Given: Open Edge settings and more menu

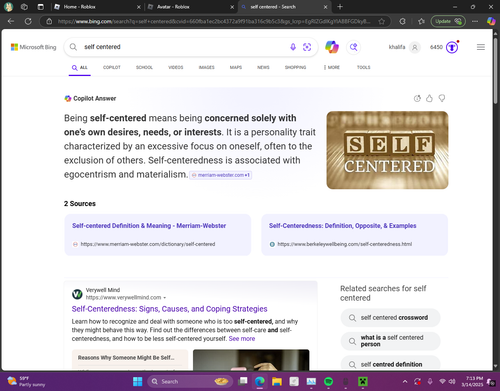Looking at the screenshot, I should [x=475, y=21].
